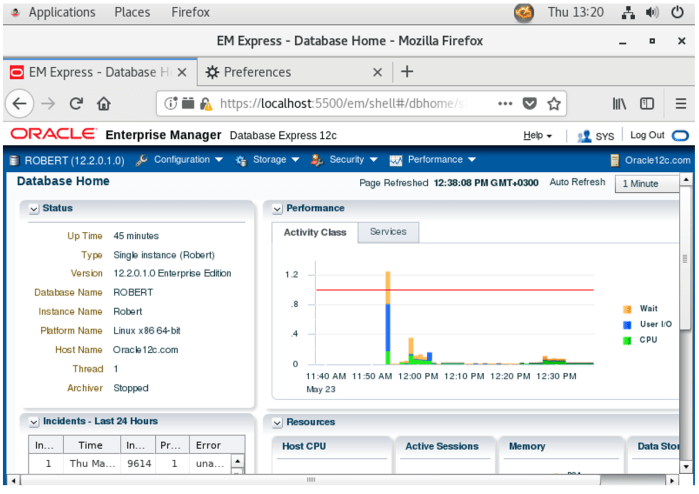
Task: Click Pocket save icon in address bar
Action: pos(530,103)
